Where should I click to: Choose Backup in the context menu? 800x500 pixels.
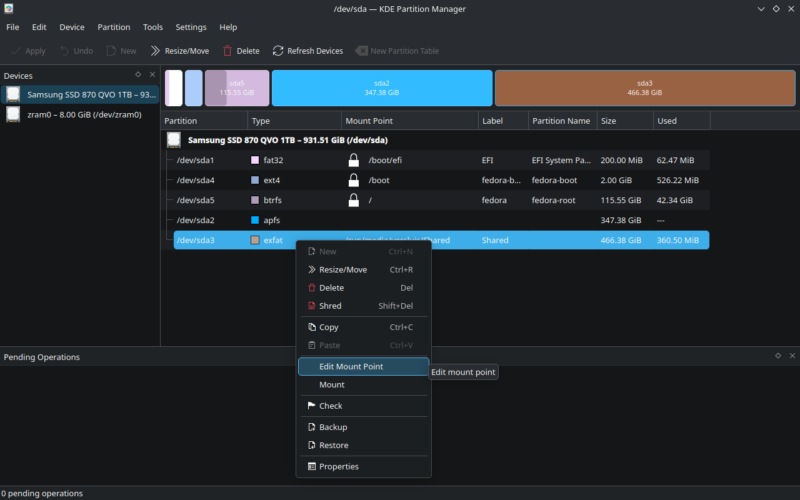363,427
